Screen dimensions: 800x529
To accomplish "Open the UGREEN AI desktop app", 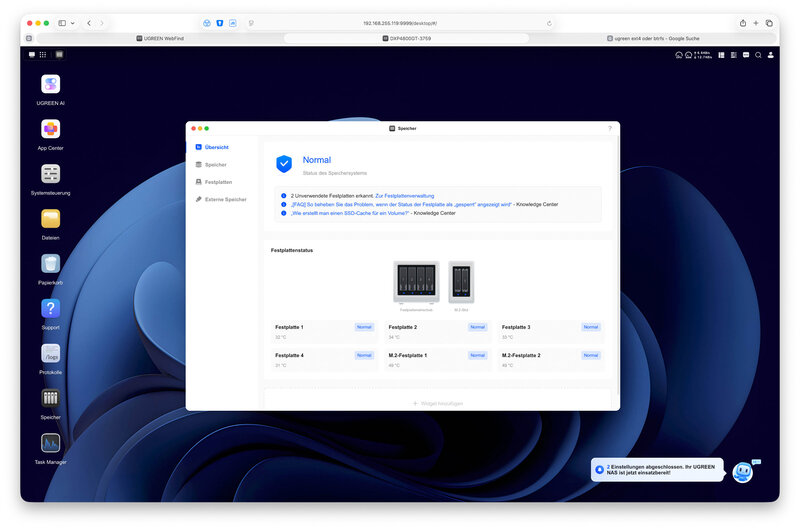I will click(x=50, y=84).
